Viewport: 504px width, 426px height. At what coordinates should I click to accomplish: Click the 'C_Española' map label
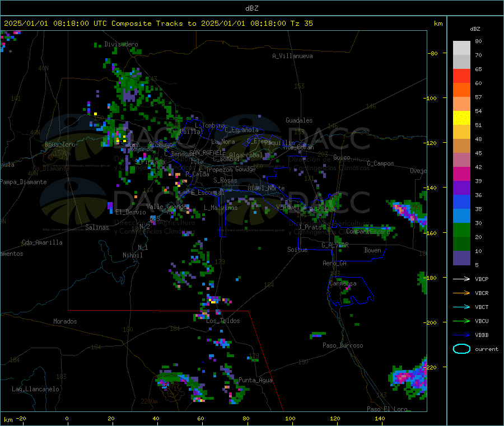point(241,130)
